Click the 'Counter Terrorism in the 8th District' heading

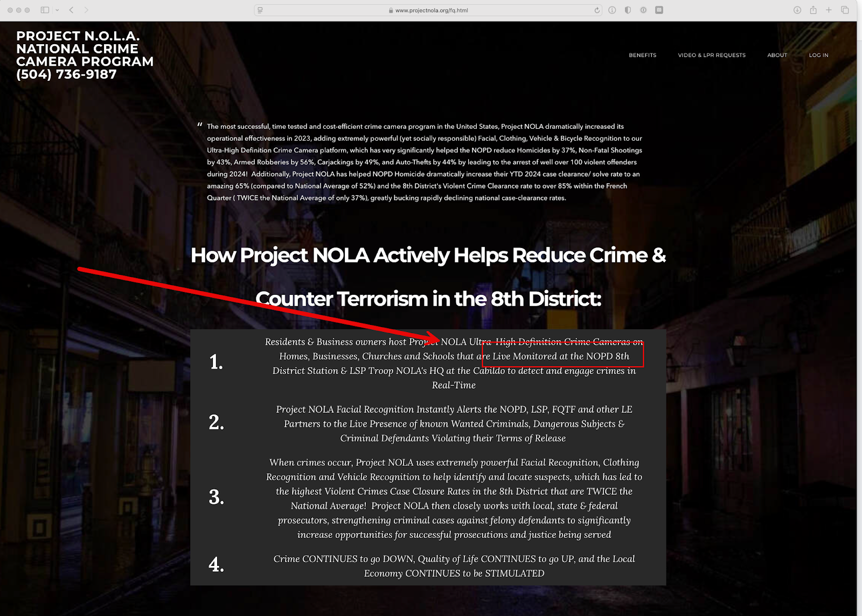(x=428, y=299)
